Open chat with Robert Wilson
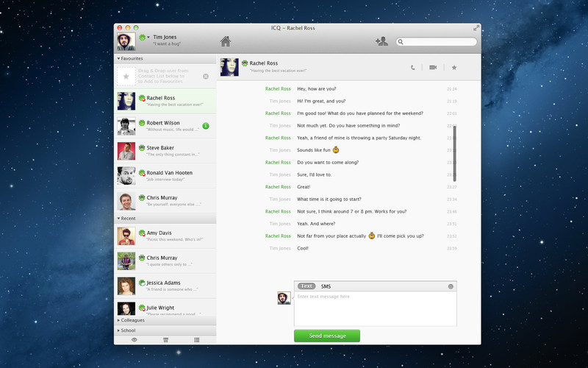Viewport: 588px width, 368px height. click(165, 126)
